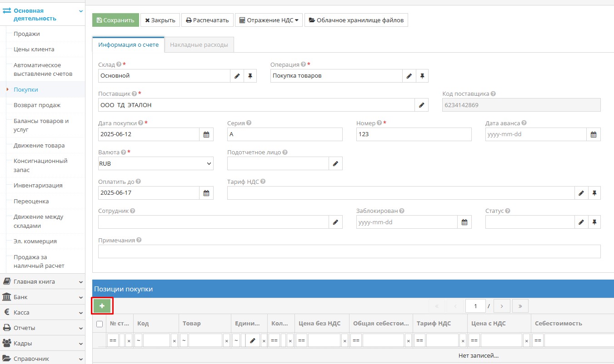
Task: Click pencil edit icon next to Склад field
Action: (237, 76)
